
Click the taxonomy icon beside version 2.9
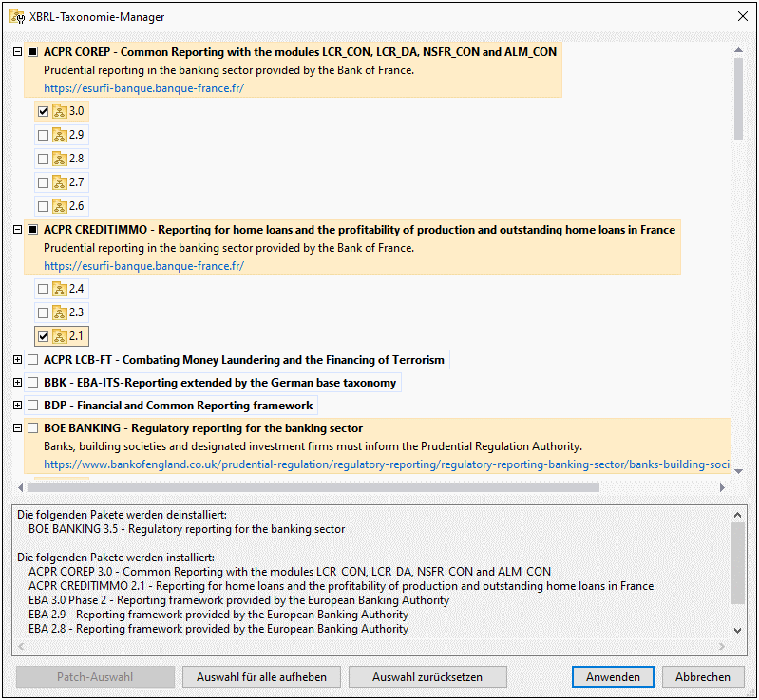coord(60,135)
